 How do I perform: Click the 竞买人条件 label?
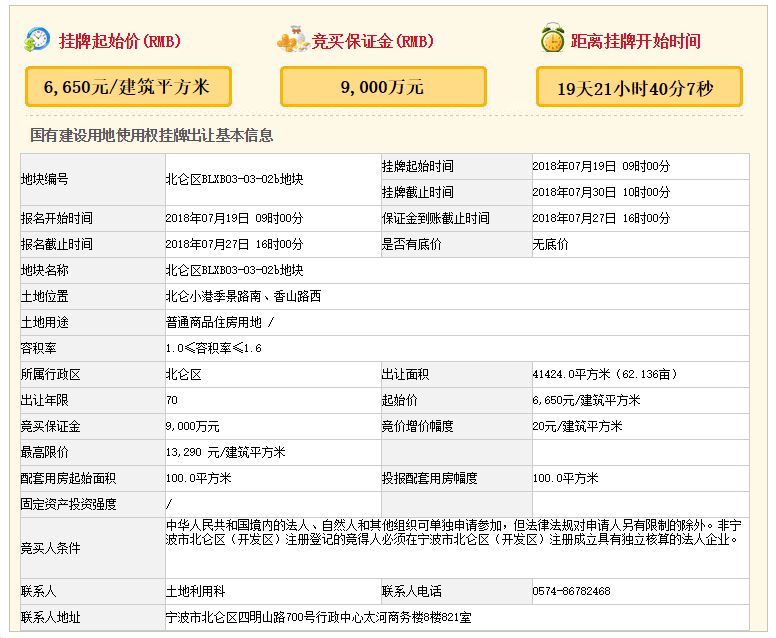click(50, 548)
